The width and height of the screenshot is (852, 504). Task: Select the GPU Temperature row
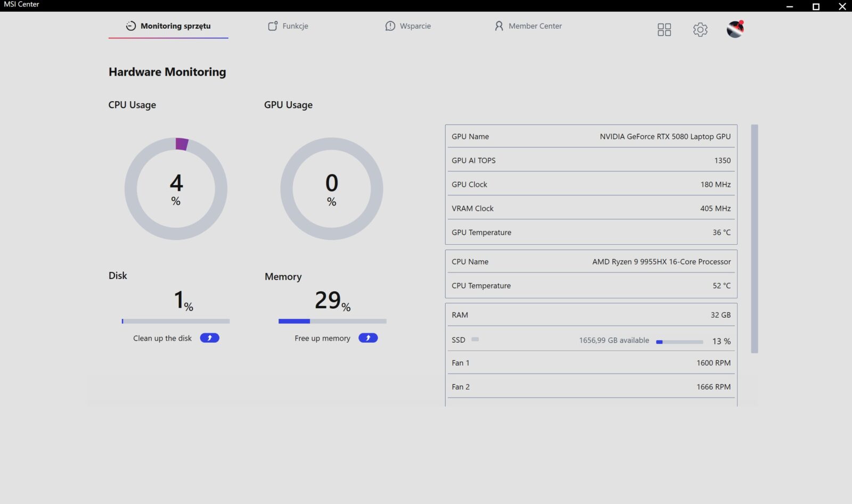click(x=591, y=233)
